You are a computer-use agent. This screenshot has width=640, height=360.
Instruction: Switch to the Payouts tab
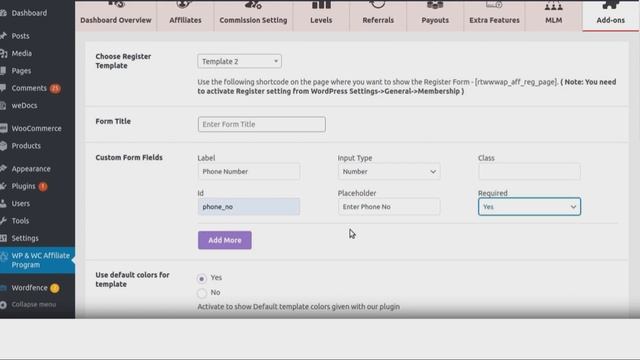(435, 16)
